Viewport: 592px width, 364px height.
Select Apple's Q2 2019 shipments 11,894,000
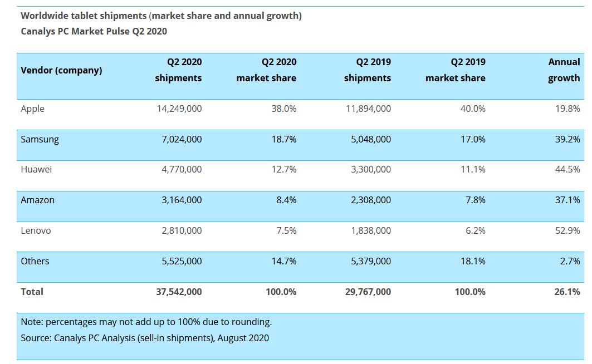369,109
